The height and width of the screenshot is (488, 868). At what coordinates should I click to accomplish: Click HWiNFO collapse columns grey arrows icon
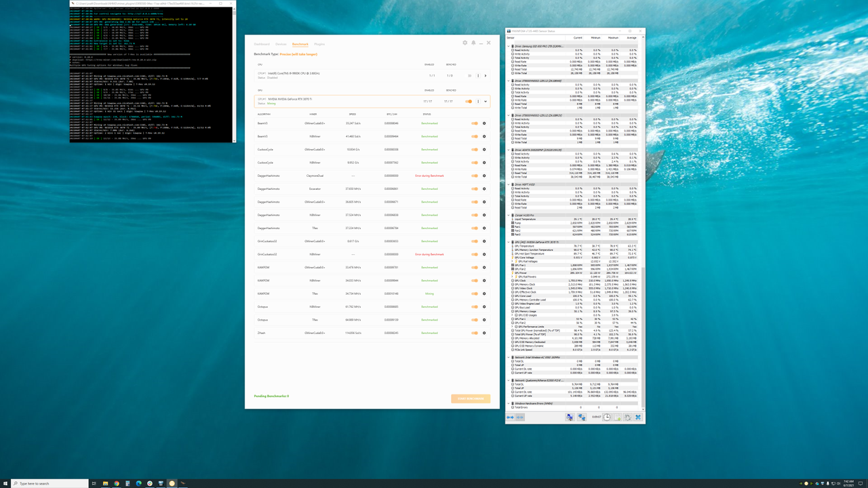click(x=520, y=418)
